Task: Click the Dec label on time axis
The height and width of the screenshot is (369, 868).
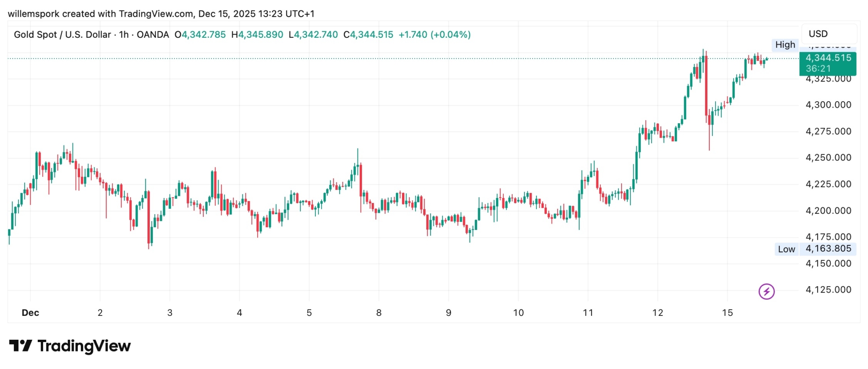Action: [x=30, y=313]
